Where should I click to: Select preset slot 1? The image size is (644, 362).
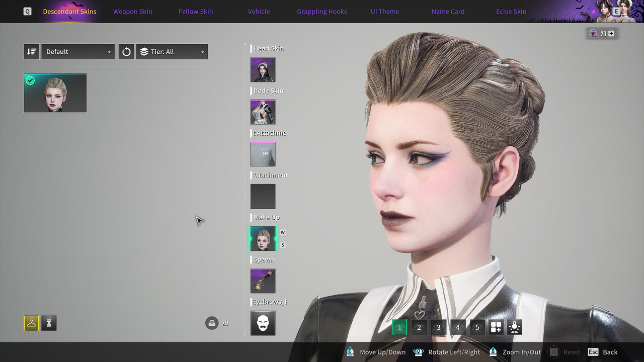pyautogui.click(x=399, y=327)
